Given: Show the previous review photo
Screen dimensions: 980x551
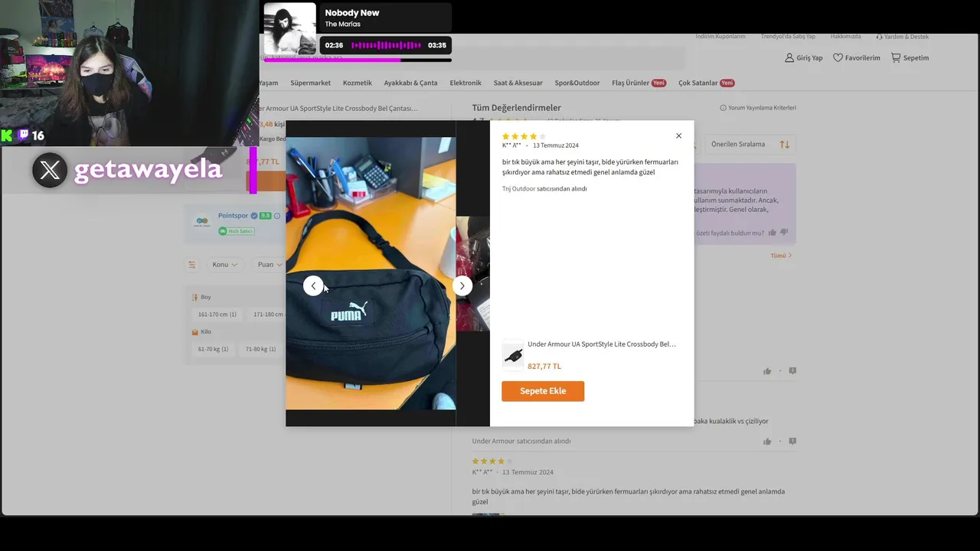Looking at the screenshot, I should (x=313, y=285).
